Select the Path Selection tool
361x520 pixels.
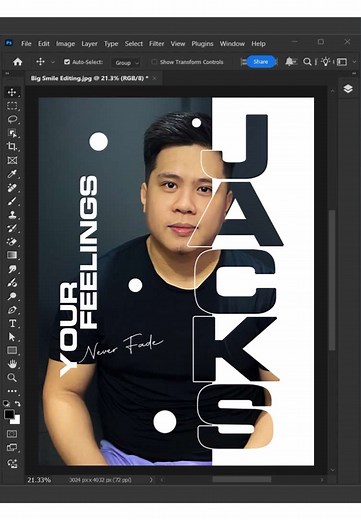pos(12,337)
